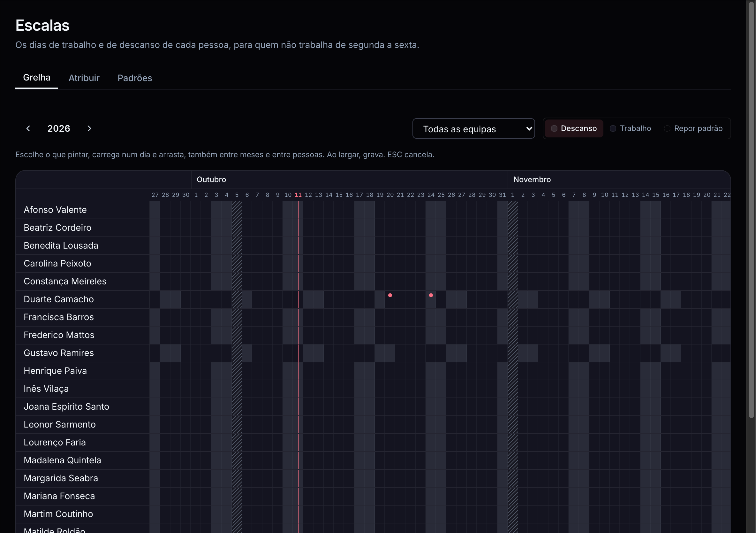Select the Trabalho paint mode
Viewport: 756px width, 533px height.
point(631,128)
